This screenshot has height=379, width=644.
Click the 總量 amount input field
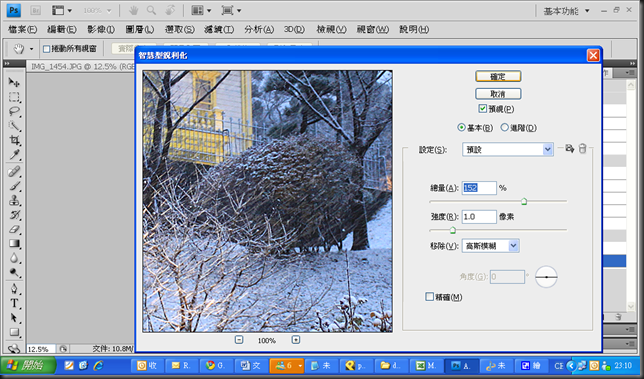[x=479, y=188]
